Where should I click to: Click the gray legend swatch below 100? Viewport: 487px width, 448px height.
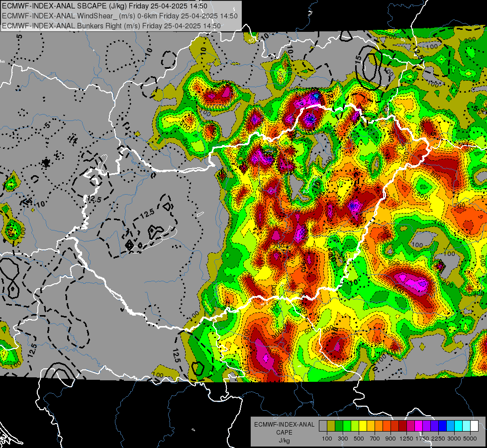(323, 426)
